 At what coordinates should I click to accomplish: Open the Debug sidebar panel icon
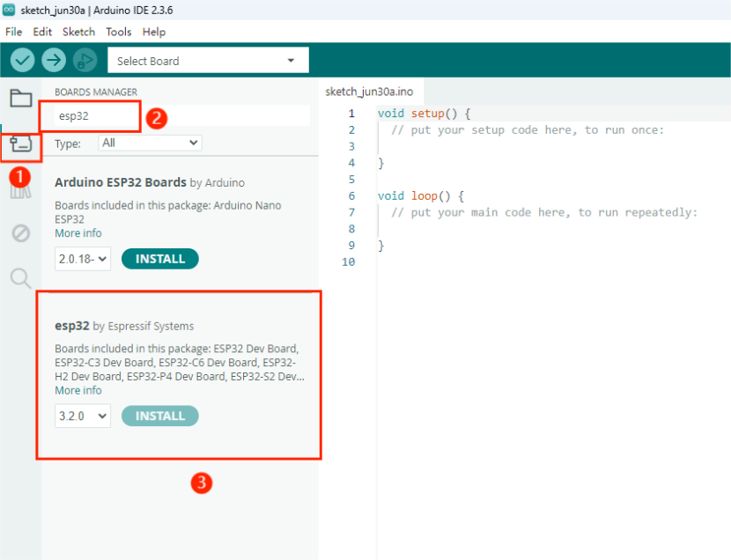tap(20, 233)
